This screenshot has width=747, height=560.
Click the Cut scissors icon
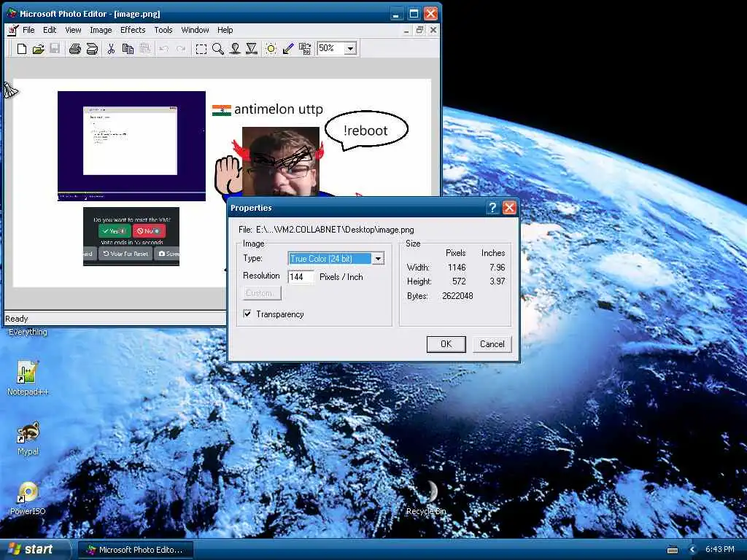click(x=111, y=49)
